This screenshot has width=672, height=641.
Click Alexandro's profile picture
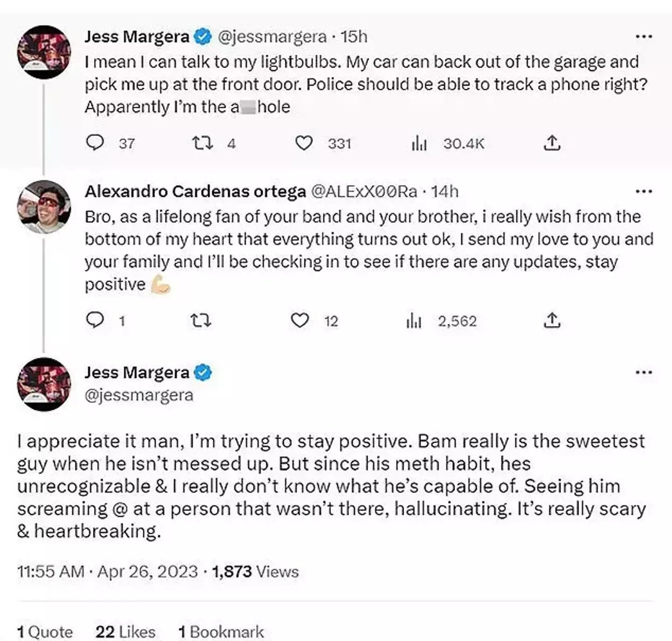click(44, 207)
